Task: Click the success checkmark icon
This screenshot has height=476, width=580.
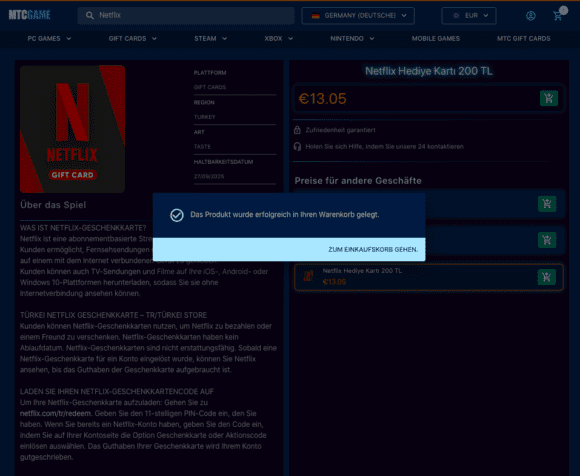Action: [177, 215]
